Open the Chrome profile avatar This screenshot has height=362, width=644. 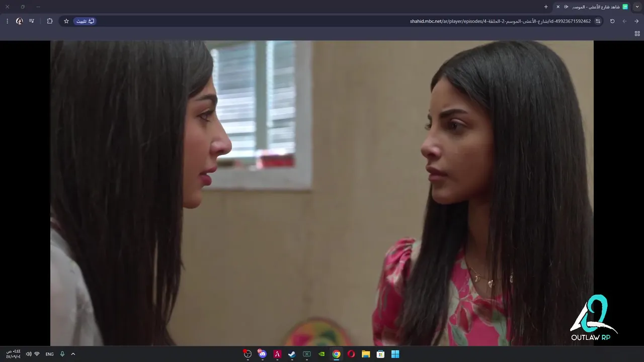[x=20, y=21]
